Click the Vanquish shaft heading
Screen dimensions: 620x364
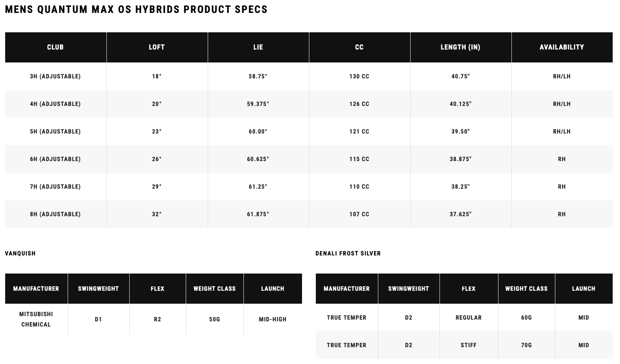(x=20, y=253)
